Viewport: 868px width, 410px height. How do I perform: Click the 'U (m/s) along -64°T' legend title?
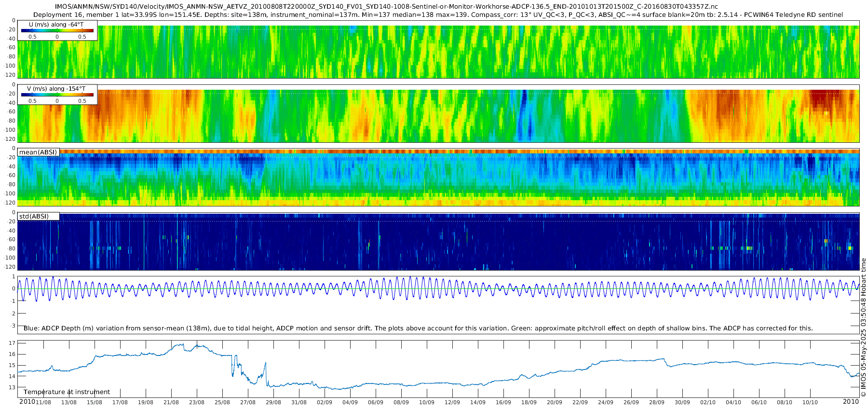(56, 24)
